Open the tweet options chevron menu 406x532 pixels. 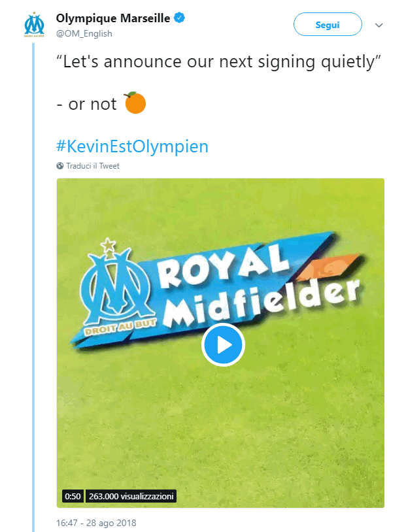379,25
